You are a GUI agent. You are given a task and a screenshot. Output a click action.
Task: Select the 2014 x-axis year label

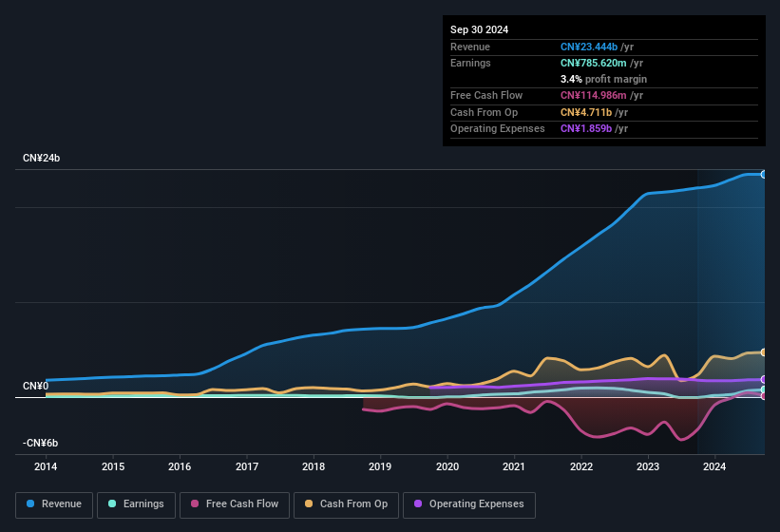point(46,466)
